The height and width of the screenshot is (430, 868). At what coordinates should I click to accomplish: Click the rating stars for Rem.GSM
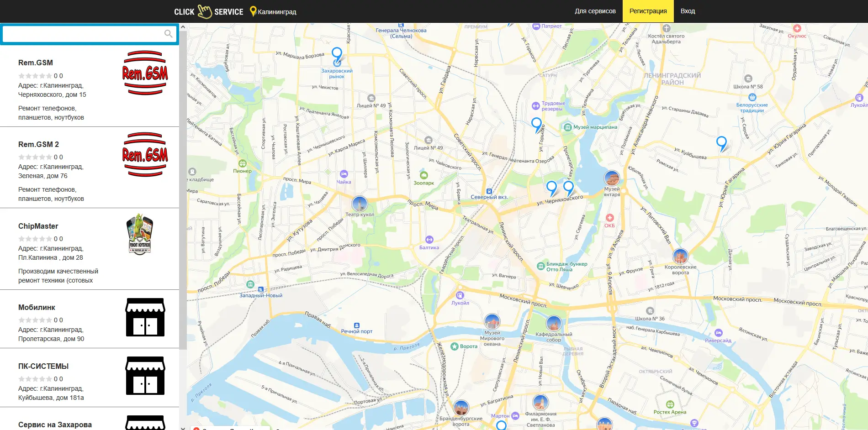click(x=35, y=76)
